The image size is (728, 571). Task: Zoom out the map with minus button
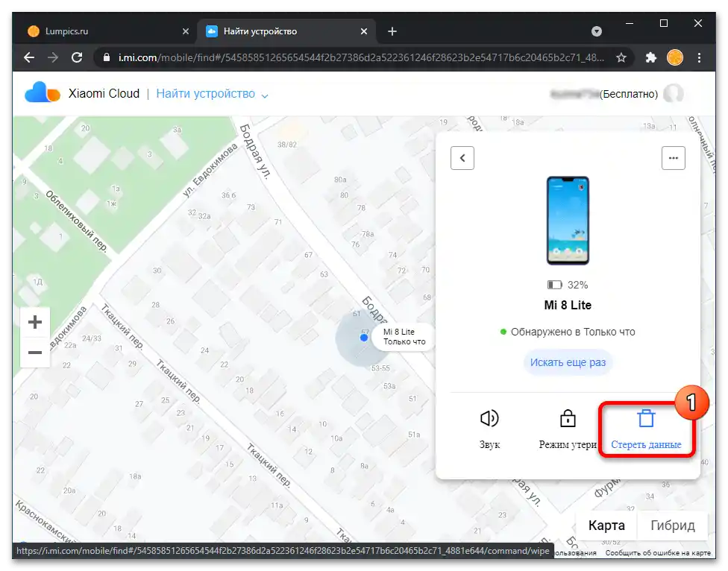35,353
